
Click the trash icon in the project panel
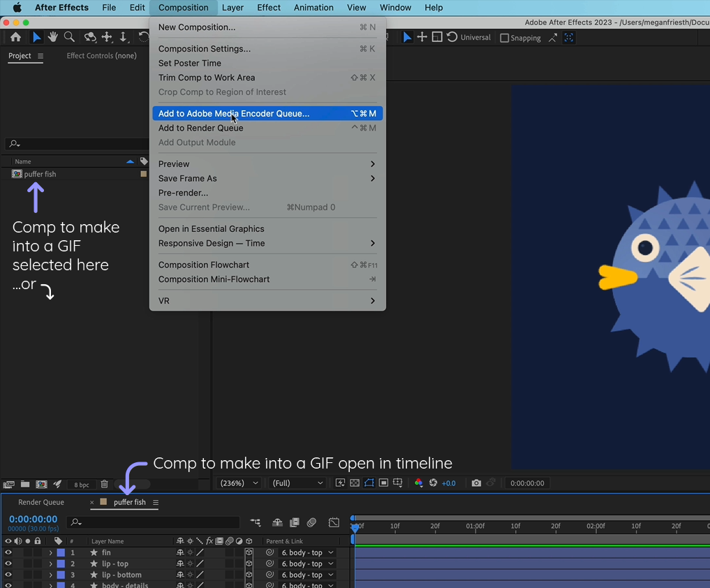[105, 484]
